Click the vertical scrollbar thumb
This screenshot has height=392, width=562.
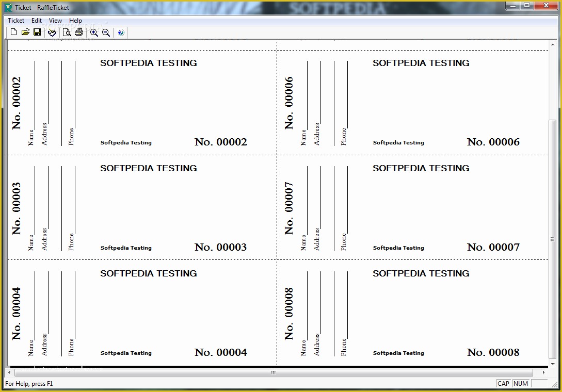(x=552, y=239)
